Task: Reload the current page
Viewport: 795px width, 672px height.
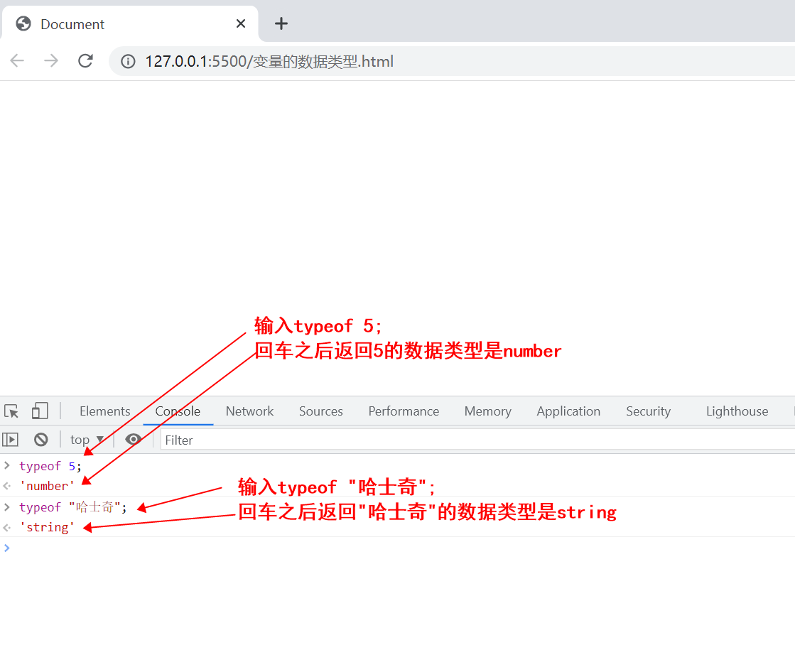Action: click(x=85, y=61)
